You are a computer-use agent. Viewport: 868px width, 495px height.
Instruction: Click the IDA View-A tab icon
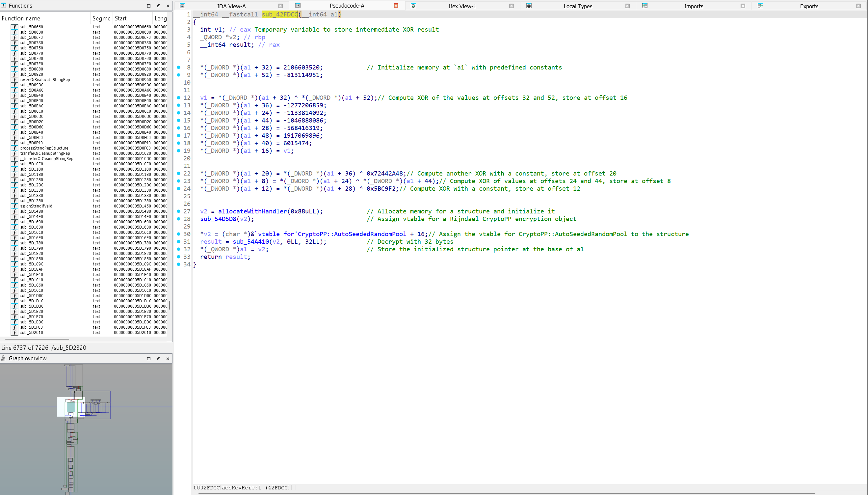tap(182, 6)
